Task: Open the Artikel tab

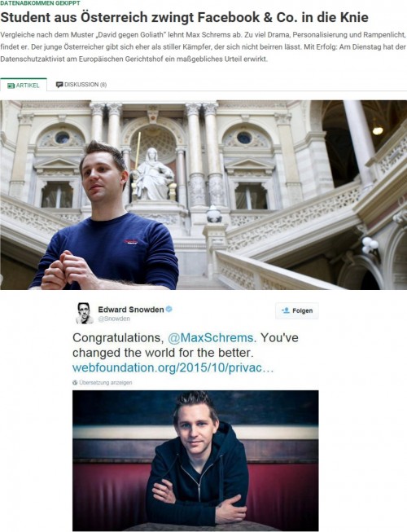Action: point(24,85)
